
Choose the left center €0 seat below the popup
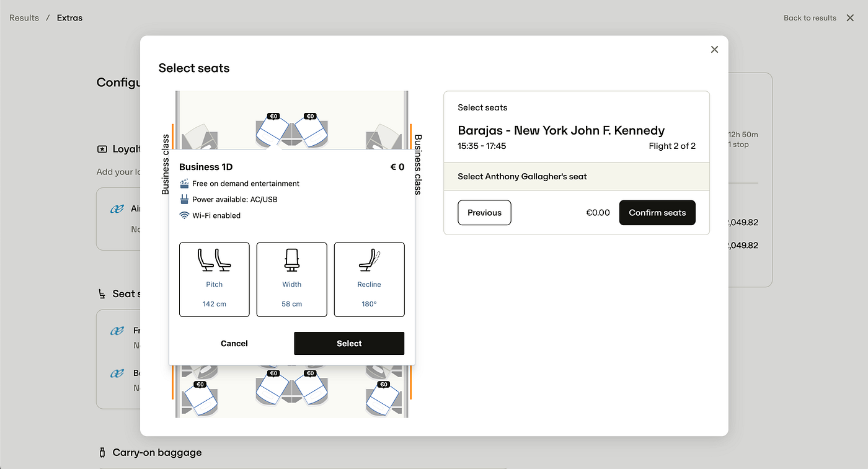272,388
